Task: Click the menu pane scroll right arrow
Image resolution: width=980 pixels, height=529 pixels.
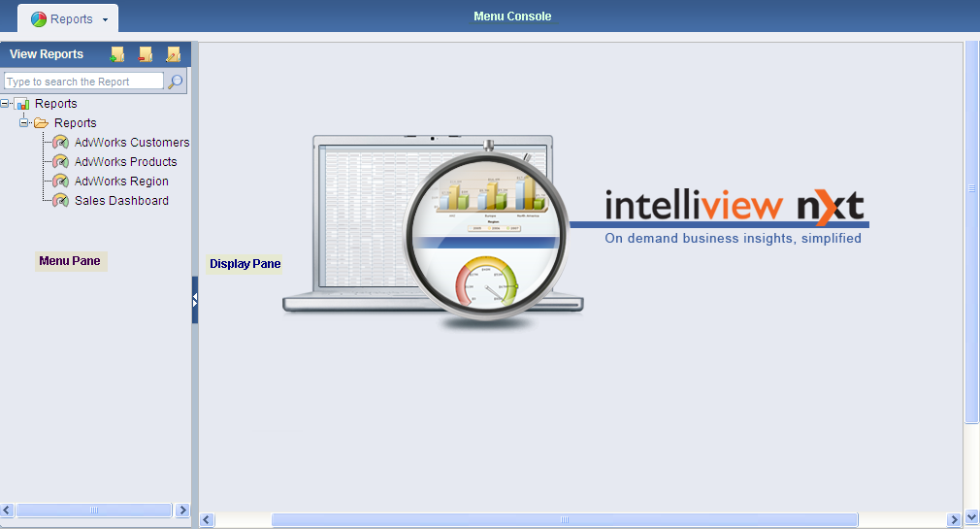Action: 181,510
